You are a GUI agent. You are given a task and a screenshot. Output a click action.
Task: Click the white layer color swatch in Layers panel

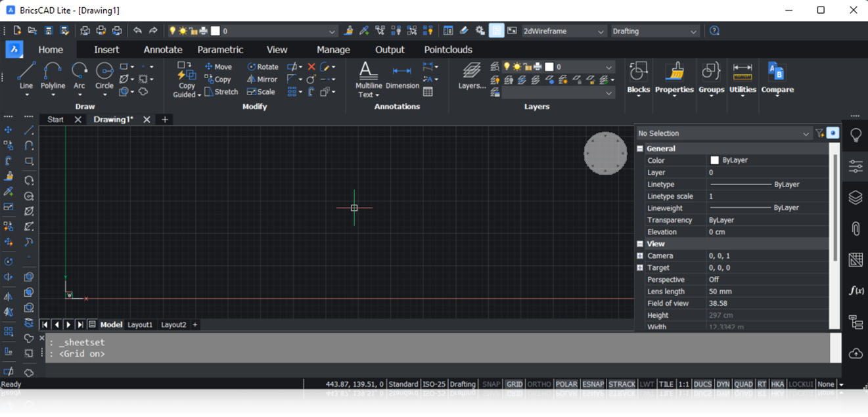coord(549,67)
